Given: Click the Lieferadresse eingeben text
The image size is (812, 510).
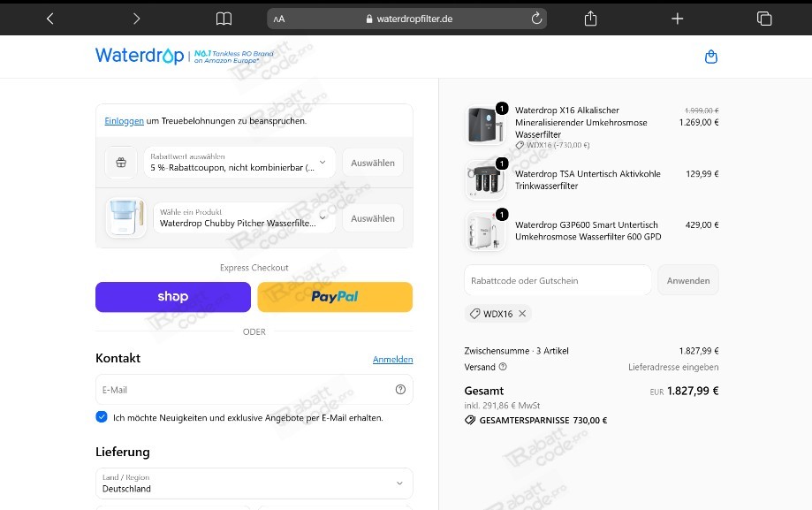Looking at the screenshot, I should [x=673, y=367].
